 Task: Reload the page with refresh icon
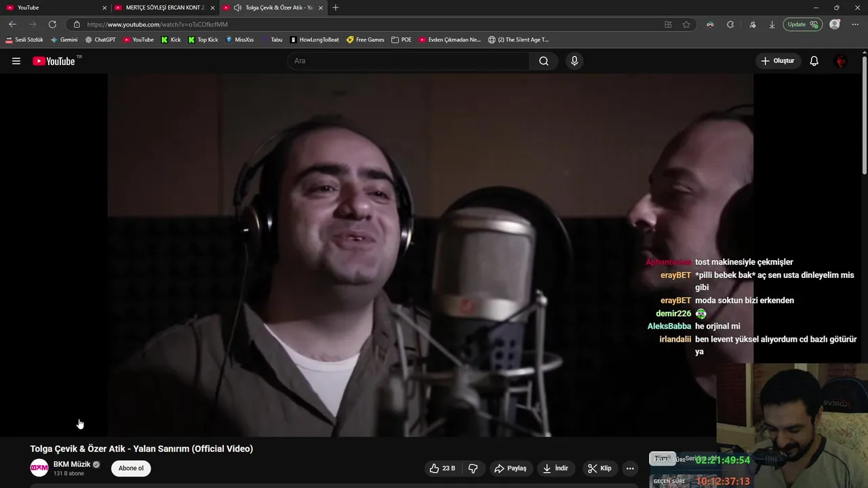tap(52, 24)
